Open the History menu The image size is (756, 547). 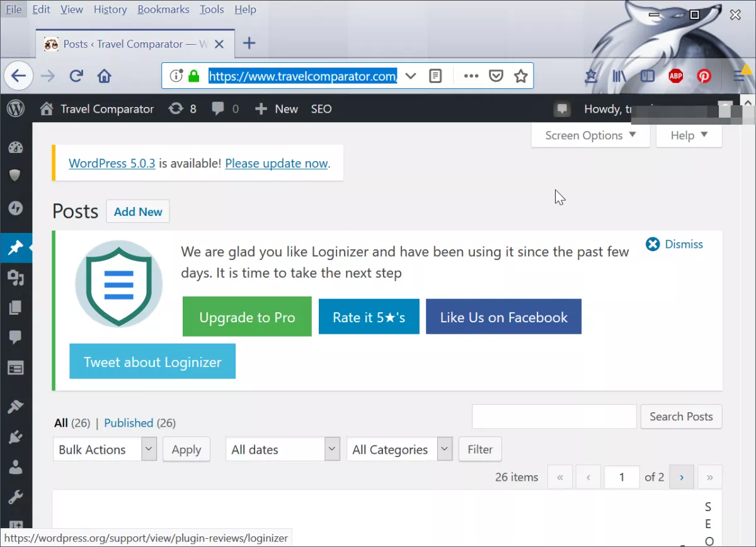[110, 9]
